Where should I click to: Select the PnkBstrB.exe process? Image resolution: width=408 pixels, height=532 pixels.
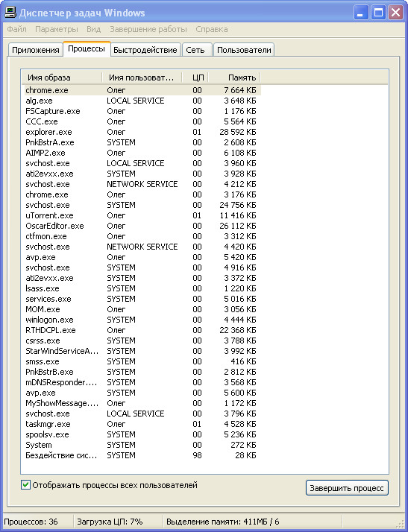[x=141, y=372]
